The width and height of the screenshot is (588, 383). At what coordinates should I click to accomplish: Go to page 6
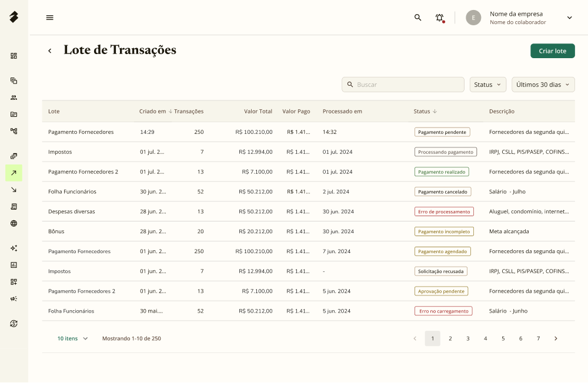[520, 338]
